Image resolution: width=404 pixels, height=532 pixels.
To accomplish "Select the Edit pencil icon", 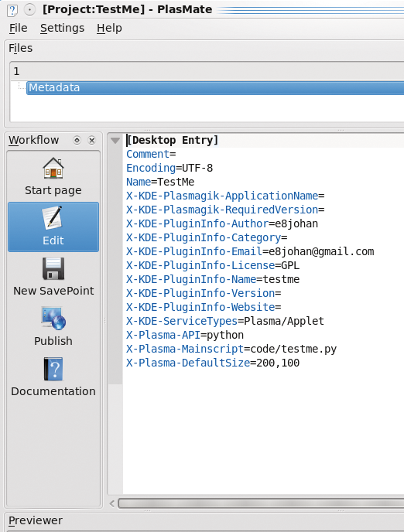I will 53,217.
